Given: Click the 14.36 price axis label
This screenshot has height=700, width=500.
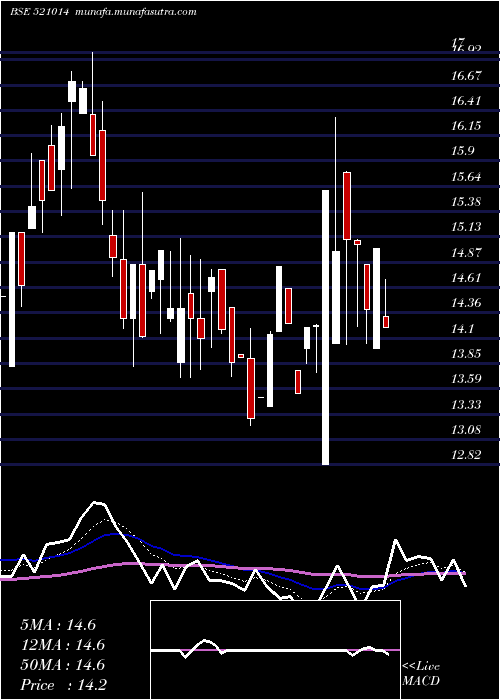Looking at the screenshot, I should 466,303.
